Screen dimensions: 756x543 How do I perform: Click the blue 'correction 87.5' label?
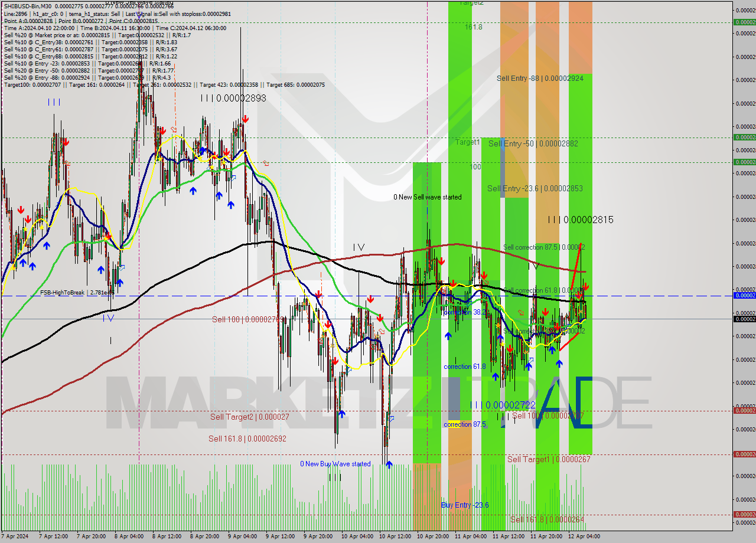[x=465, y=424]
